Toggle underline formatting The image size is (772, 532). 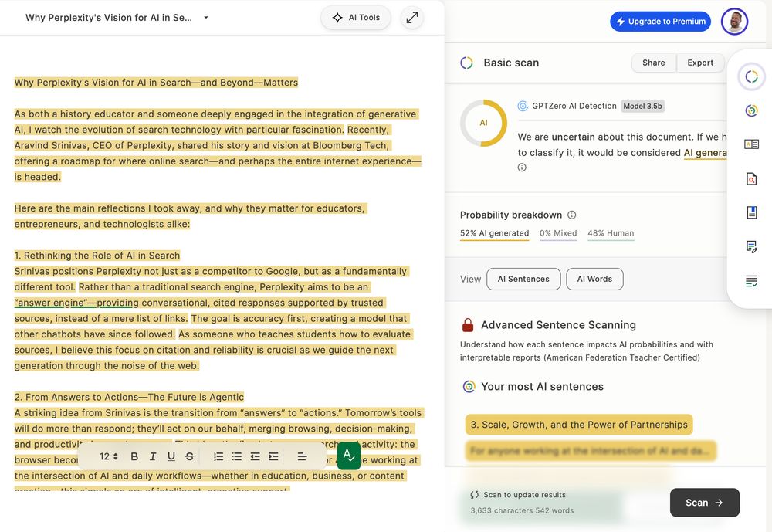coord(171,456)
